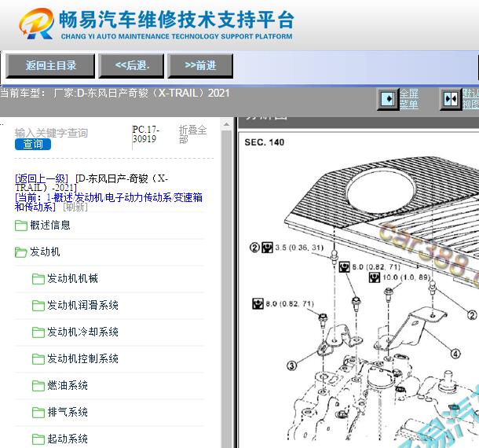This screenshot has width=479, height=448.
Task: Expand the 起动系统 folder icon
Action: coord(38,439)
